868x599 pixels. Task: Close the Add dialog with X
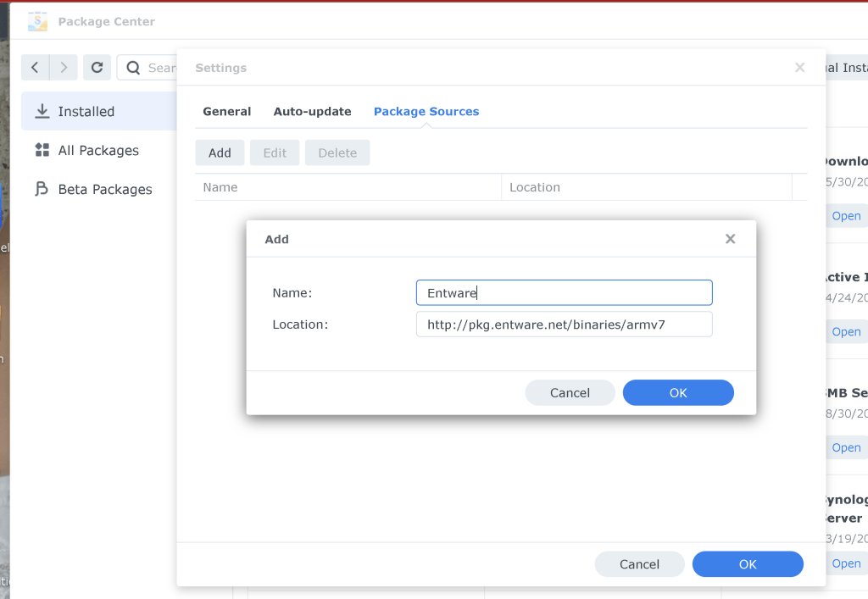click(730, 239)
